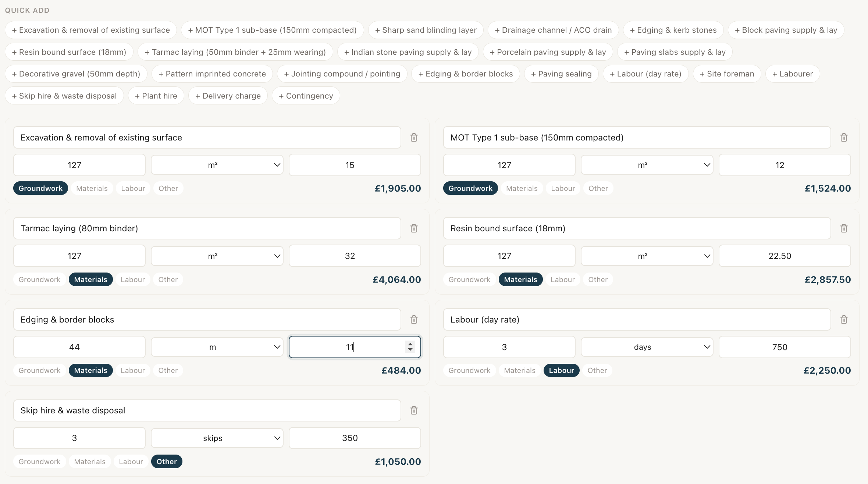The width and height of the screenshot is (868, 484).
Task: Quick add Skip hire & waste disposal chip
Action: [x=64, y=96]
